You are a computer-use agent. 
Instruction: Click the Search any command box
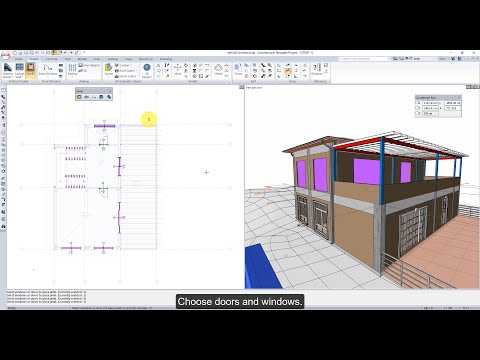365,59
